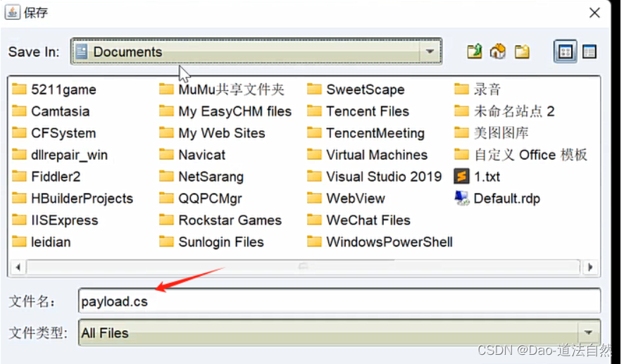Select the QQPCMgr folder icon

166,198
